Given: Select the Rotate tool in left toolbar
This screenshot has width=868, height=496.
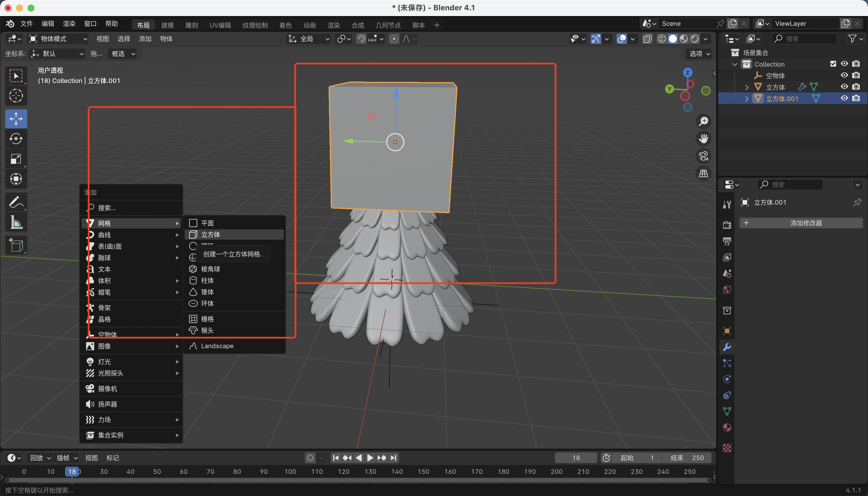Looking at the screenshot, I should [x=16, y=139].
